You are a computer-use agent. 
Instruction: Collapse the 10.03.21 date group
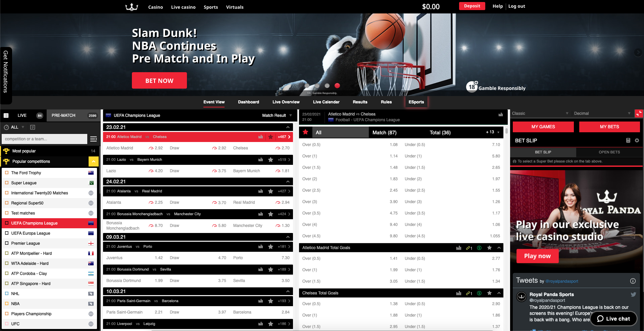pos(288,291)
